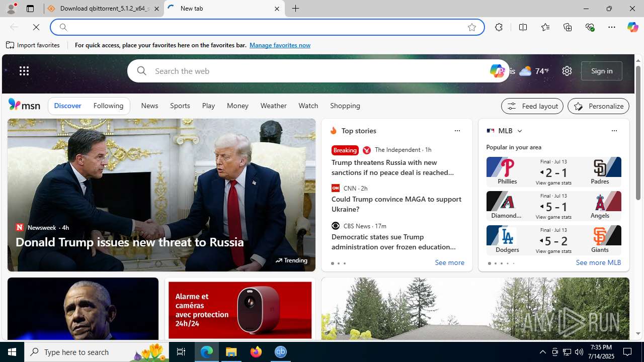Close the qbittorrent download tab
The width and height of the screenshot is (644, 362).
pos(156,9)
